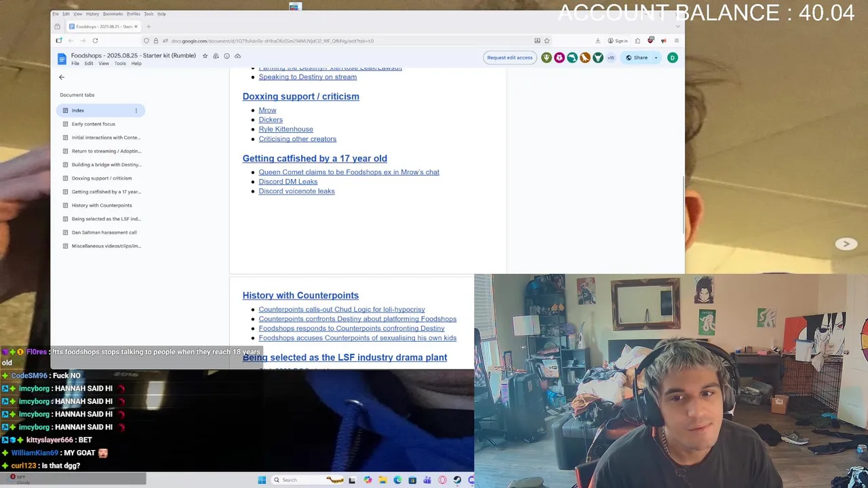Open the Criticising other creators link
This screenshot has height=488, width=868.
tap(297, 139)
